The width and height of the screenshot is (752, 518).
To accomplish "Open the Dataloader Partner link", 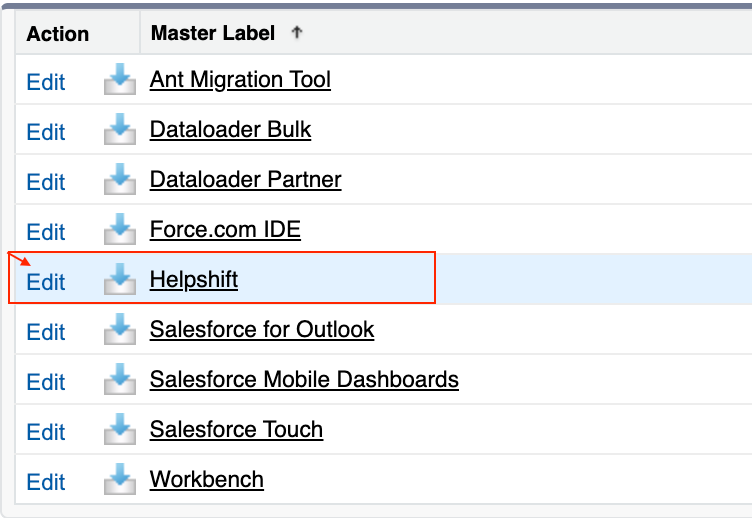I will click(245, 179).
